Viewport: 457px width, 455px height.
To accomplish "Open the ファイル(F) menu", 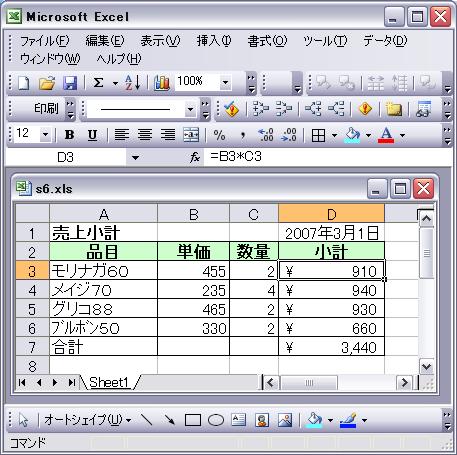I will [45, 41].
